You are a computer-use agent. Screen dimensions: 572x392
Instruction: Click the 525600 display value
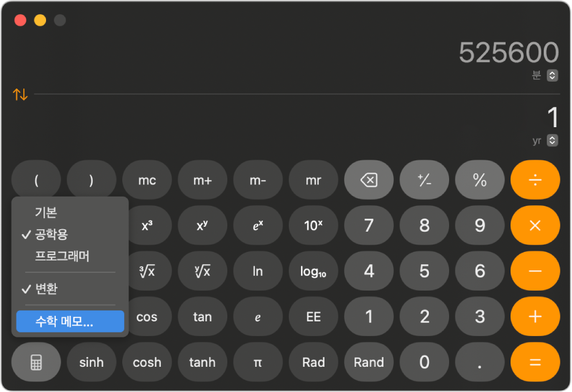pos(509,52)
